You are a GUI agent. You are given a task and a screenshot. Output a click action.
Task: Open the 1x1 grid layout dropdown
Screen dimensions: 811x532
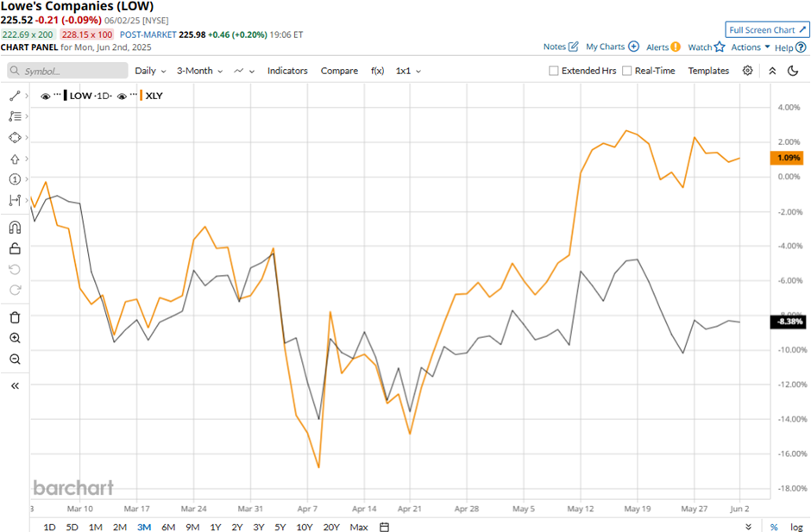[408, 71]
